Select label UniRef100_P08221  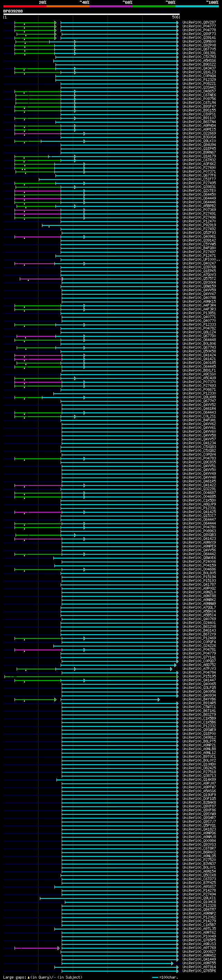199,84
